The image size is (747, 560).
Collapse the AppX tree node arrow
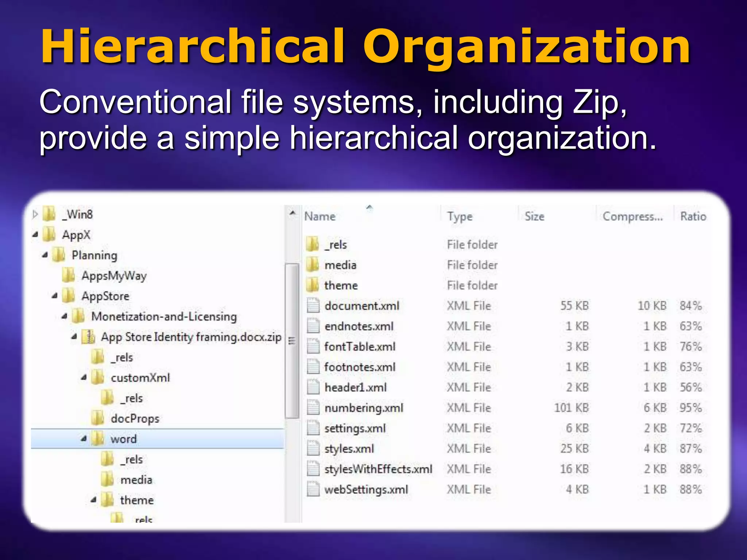tap(35, 235)
